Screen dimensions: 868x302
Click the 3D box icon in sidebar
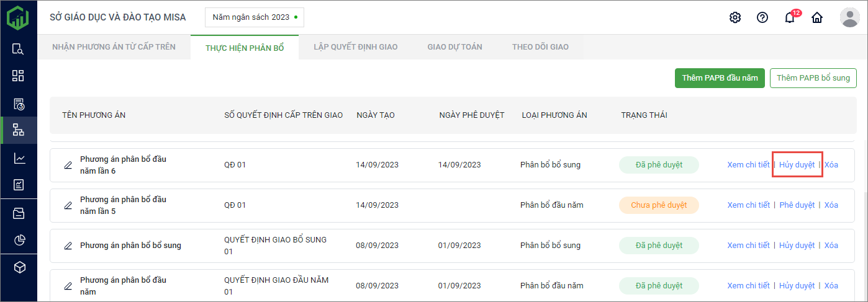[x=19, y=267]
